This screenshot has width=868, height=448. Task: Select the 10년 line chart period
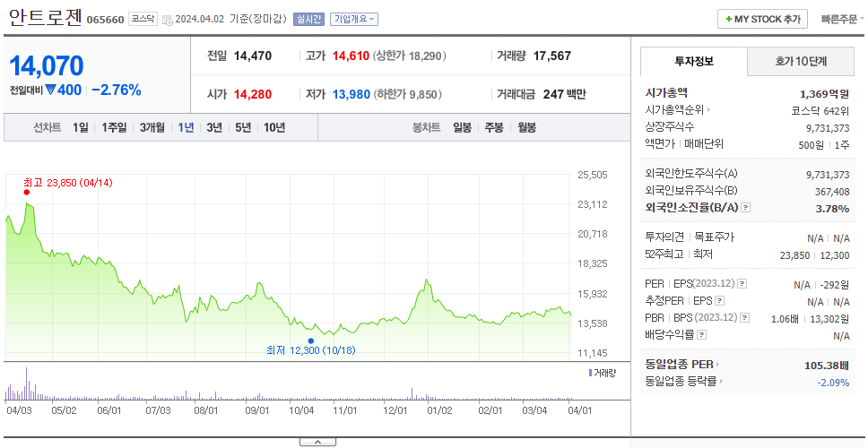(x=274, y=128)
